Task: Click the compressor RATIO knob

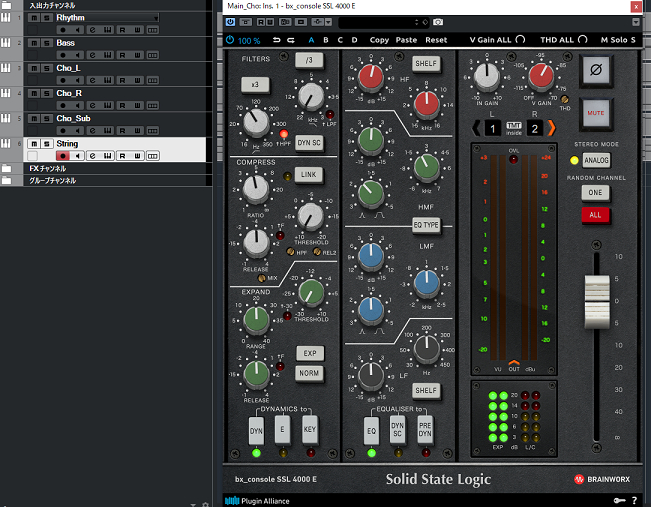Action: point(256,188)
